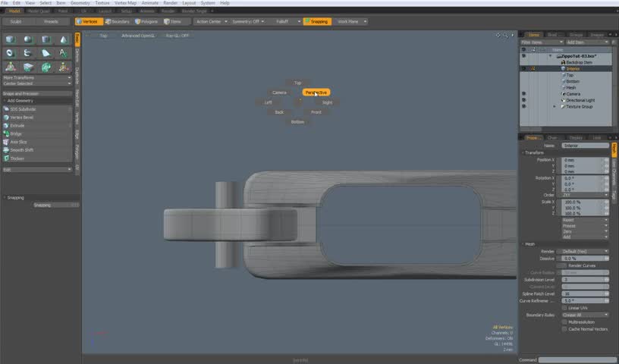Click the Presets button
This screenshot has height=364, width=619.
tap(51, 21)
